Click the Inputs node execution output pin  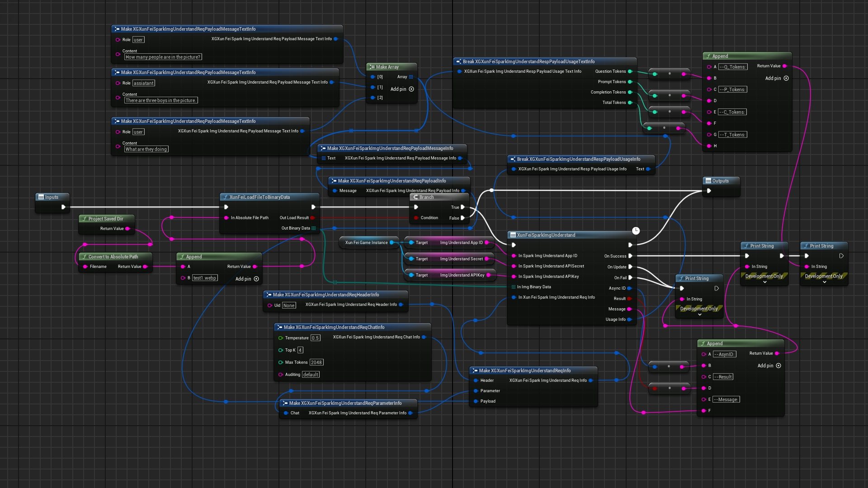coord(63,207)
